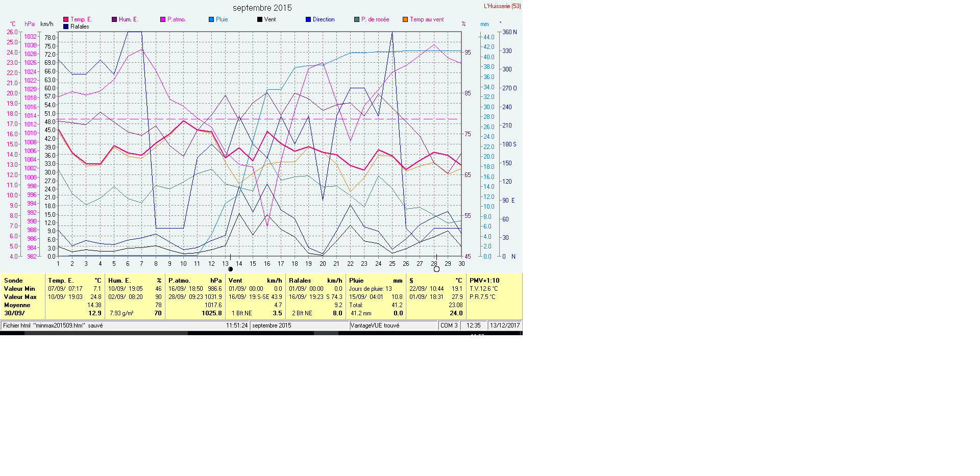Click the "1 Bft NE" wind entry
The image size is (980, 476).
(242, 313)
